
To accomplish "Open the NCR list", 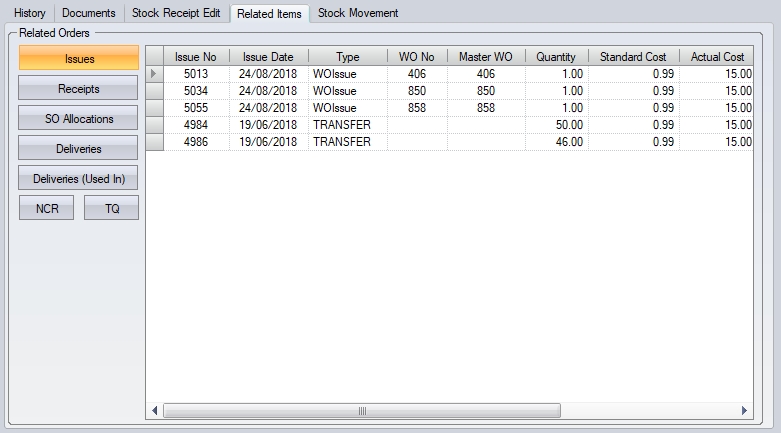I will [x=47, y=208].
